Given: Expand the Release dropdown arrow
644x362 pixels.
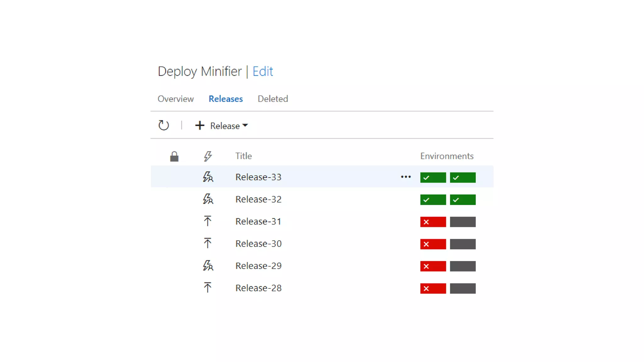Looking at the screenshot, I should (x=245, y=125).
